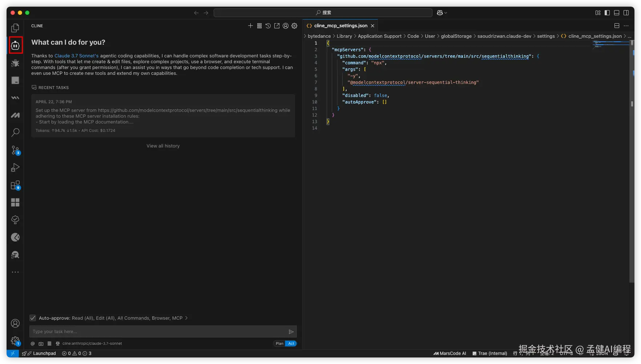Open Cline settings gear in panel header
Screen dimensions: 641x364
[294, 26]
